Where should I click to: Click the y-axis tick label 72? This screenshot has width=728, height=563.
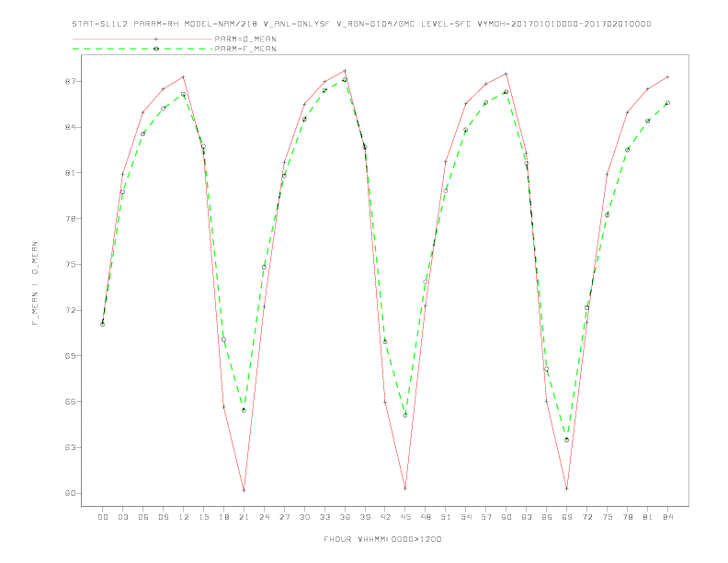click(71, 310)
